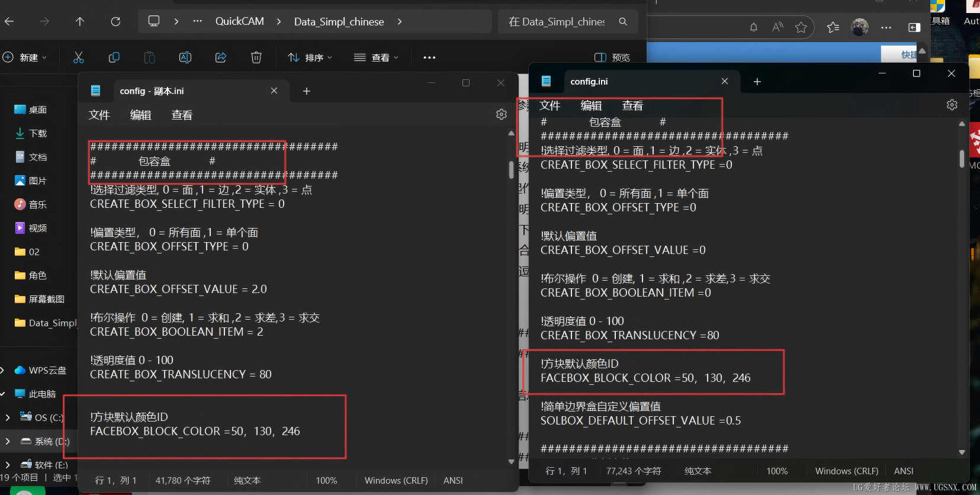The height and width of the screenshot is (495, 980).
Task: Expand the chevron after QuickCAM breadcrumb
Action: (x=279, y=21)
